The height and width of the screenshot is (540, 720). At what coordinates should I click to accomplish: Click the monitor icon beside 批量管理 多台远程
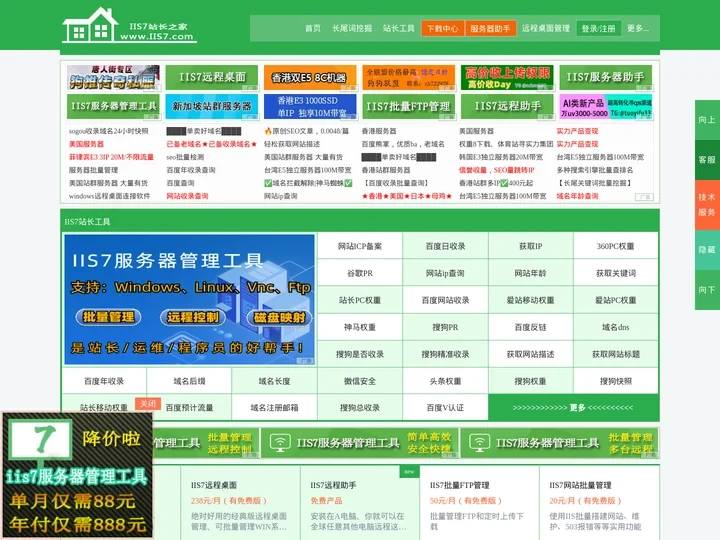pos(479,443)
